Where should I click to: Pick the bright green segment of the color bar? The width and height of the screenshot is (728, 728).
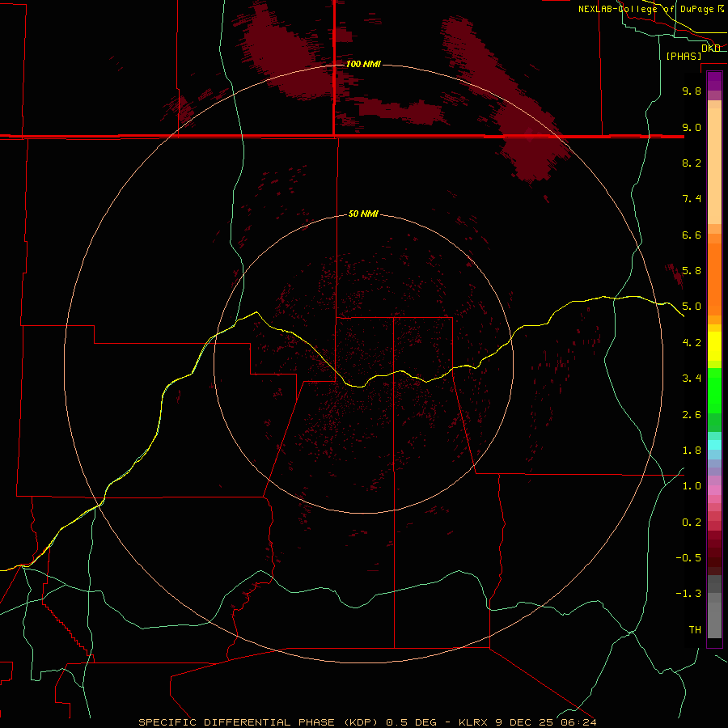tap(714, 391)
